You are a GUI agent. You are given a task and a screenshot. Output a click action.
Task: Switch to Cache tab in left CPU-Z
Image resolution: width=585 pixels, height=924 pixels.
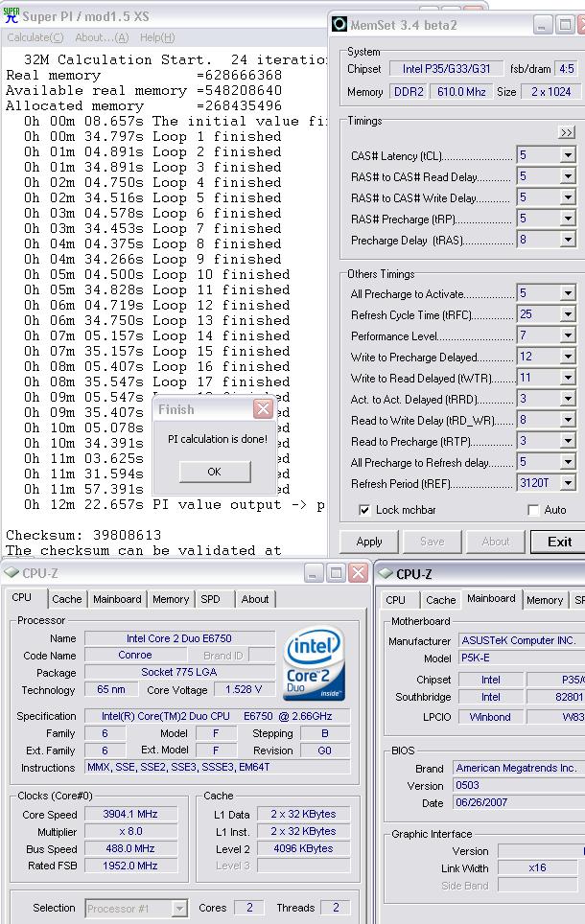[x=66, y=599]
